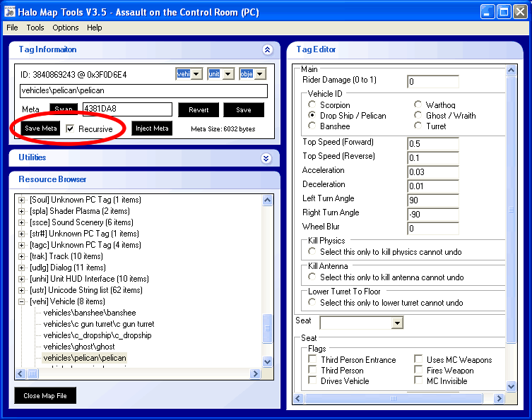Viewport: 532px width, 420px height.
Task: Select the Scorpion vehicle ID radio button
Action: point(313,105)
